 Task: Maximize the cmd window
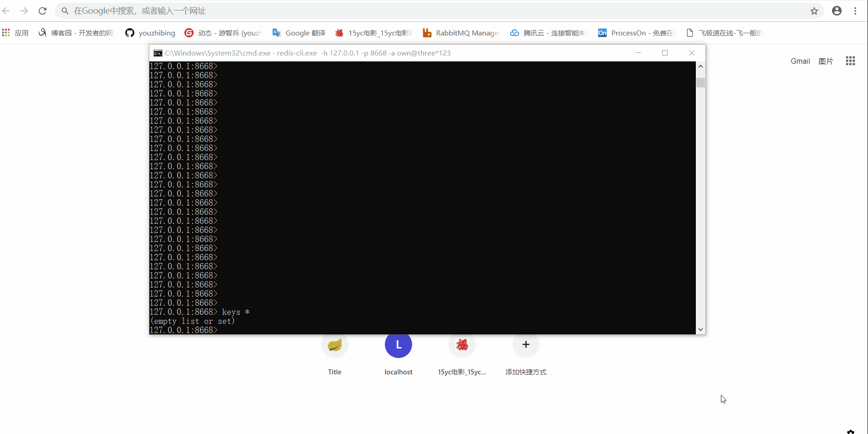tap(665, 53)
